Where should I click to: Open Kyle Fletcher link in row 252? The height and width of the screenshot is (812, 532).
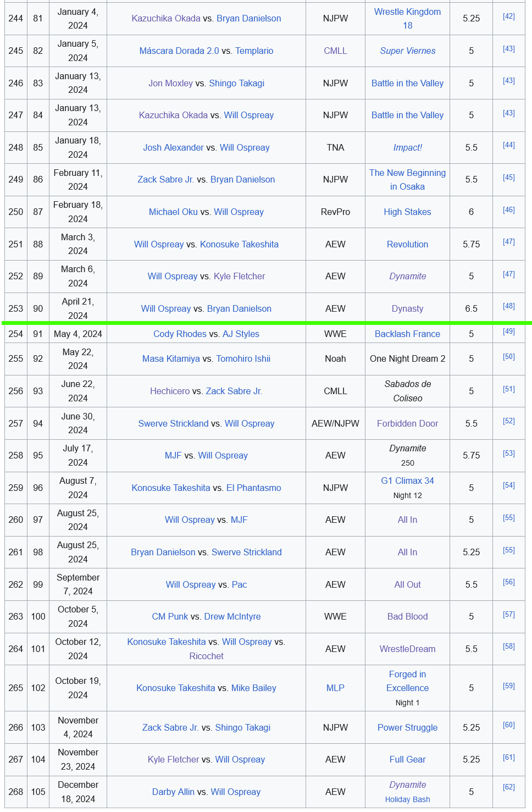[239, 276]
